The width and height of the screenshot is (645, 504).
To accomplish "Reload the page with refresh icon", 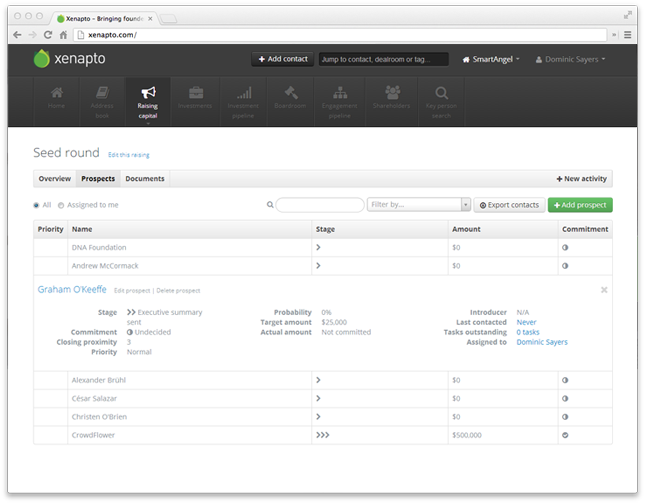I will tap(48, 35).
